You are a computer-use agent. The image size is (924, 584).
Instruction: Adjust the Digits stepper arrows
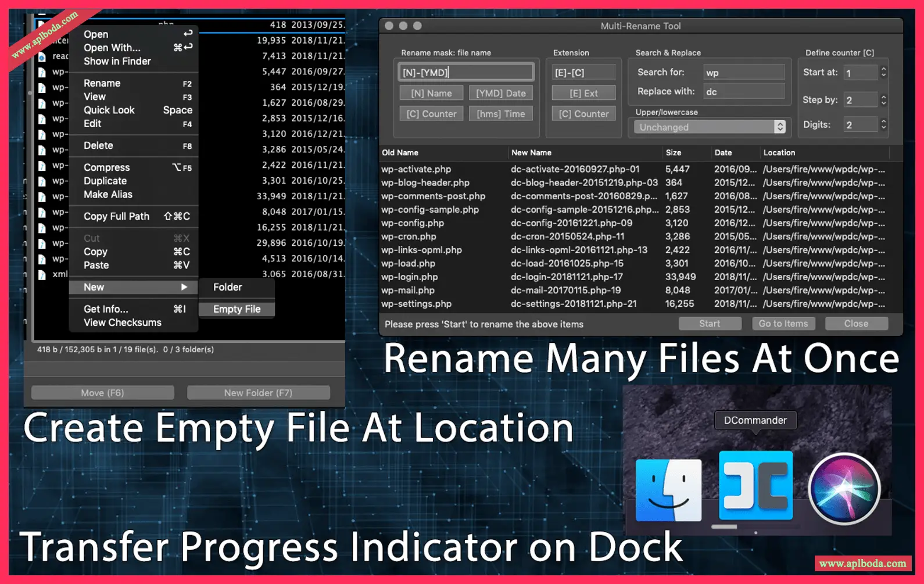(x=883, y=124)
